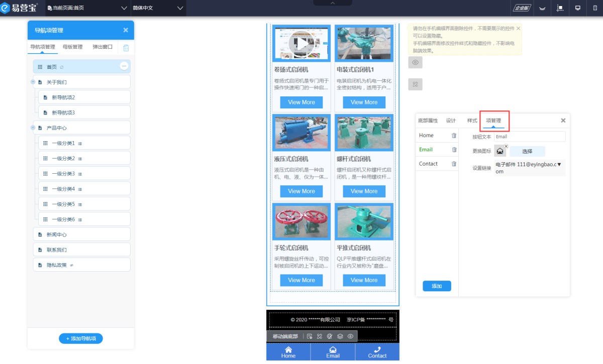Click View More under 手轮式启闭机
Image resolution: width=603 pixels, height=364 pixels.
(x=301, y=280)
